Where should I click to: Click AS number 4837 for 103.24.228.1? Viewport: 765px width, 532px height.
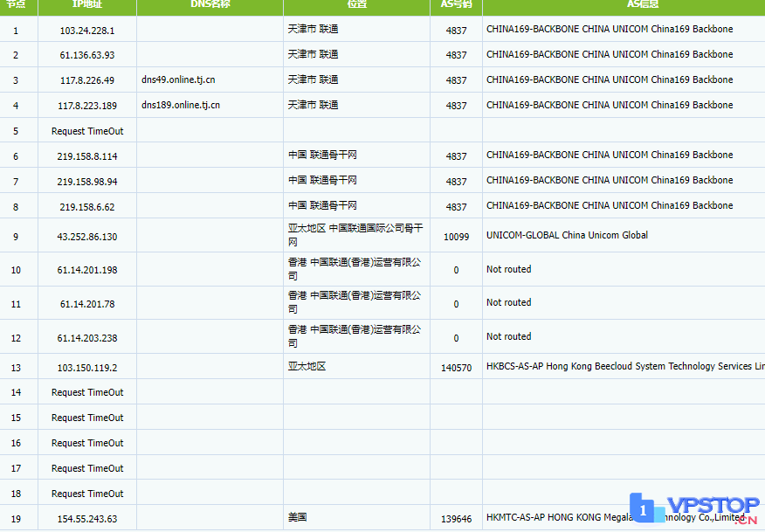click(x=456, y=31)
